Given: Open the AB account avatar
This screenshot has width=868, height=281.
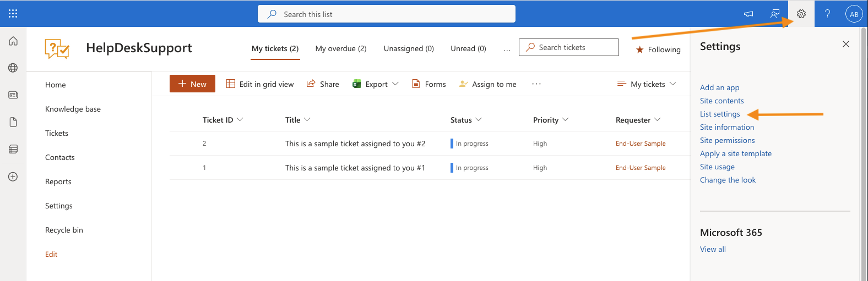Looking at the screenshot, I should coord(854,14).
